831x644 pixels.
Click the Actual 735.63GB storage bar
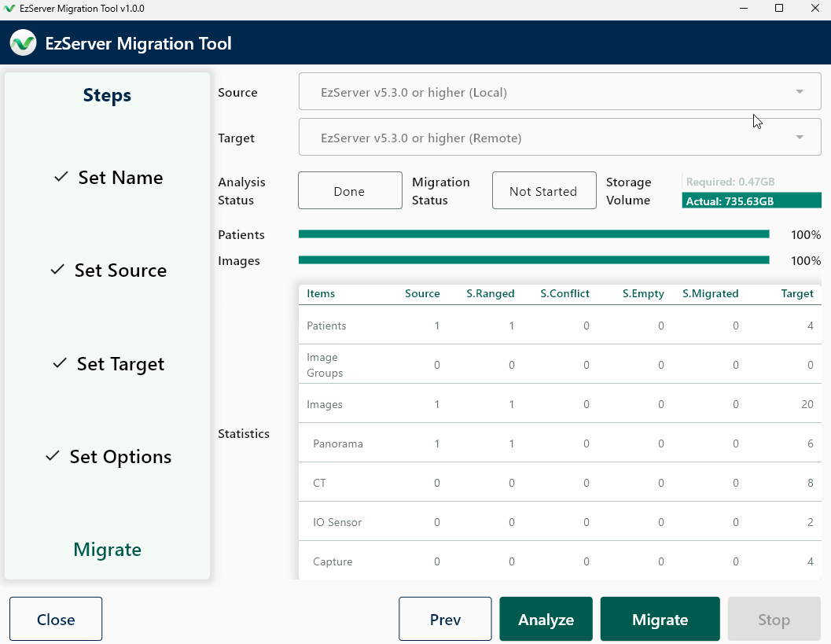[752, 201]
